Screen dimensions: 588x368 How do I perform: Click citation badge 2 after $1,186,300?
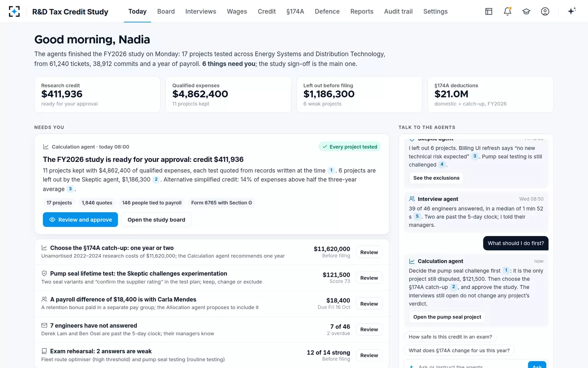(x=156, y=180)
